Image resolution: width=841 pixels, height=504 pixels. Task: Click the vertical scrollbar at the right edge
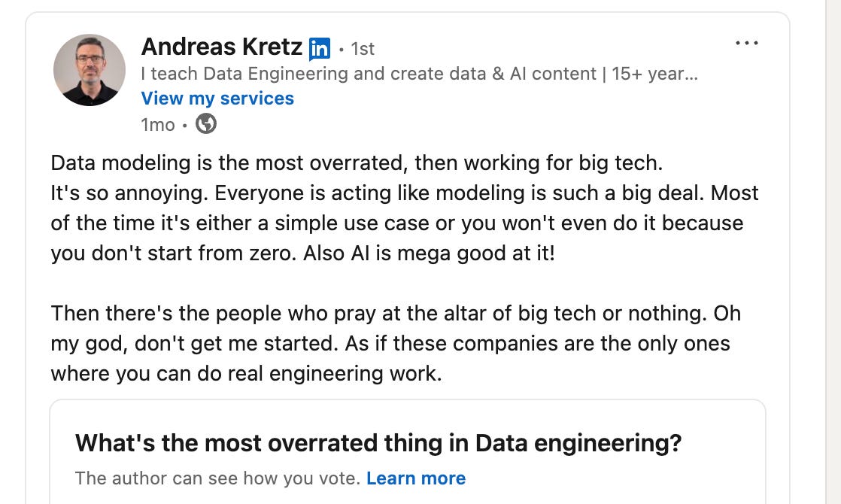pyautogui.click(x=833, y=252)
